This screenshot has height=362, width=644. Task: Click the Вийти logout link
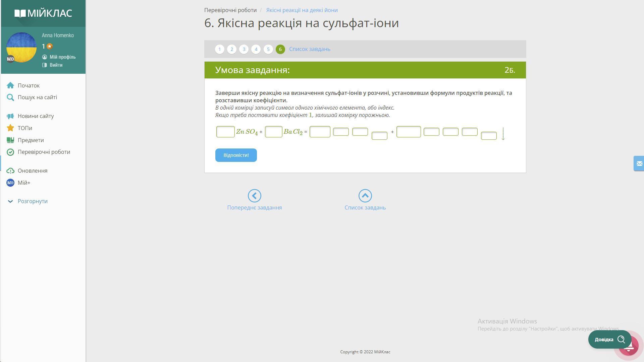[56, 65]
